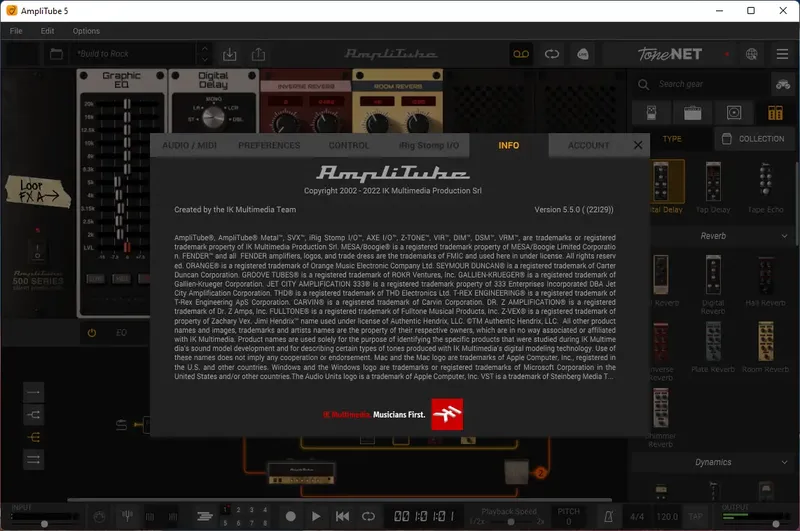Switch gear browser to COLLECTION view
The height and width of the screenshot is (531, 800).
click(x=755, y=139)
